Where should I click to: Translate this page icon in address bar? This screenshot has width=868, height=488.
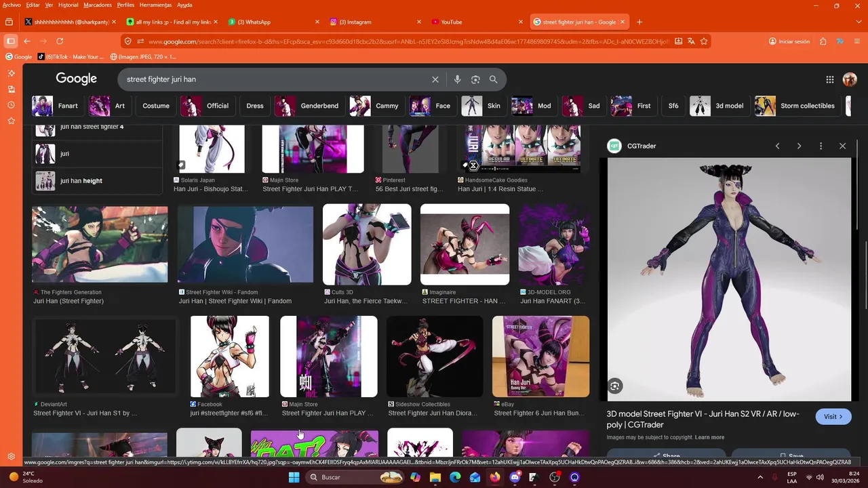tap(691, 41)
